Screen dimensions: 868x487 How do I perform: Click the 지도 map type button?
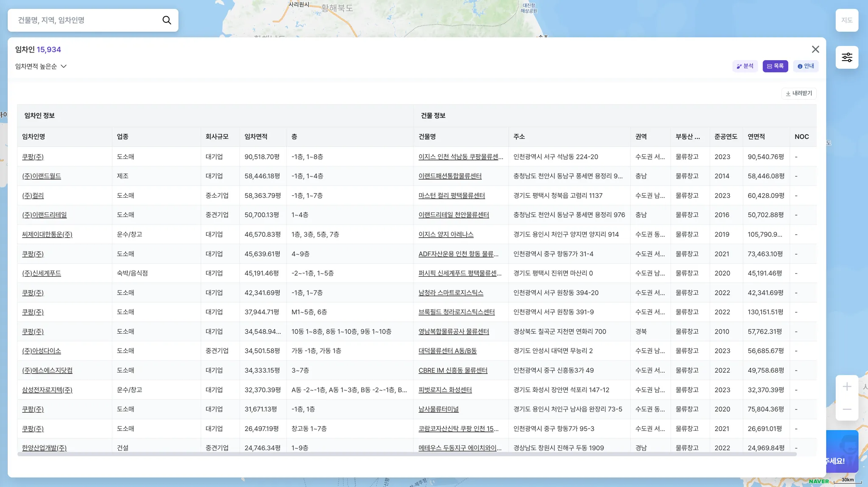(846, 20)
